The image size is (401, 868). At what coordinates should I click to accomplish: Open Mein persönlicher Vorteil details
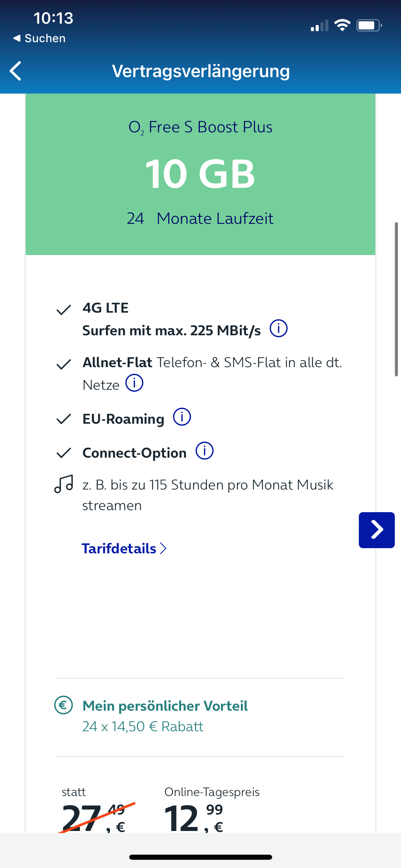coord(165,706)
